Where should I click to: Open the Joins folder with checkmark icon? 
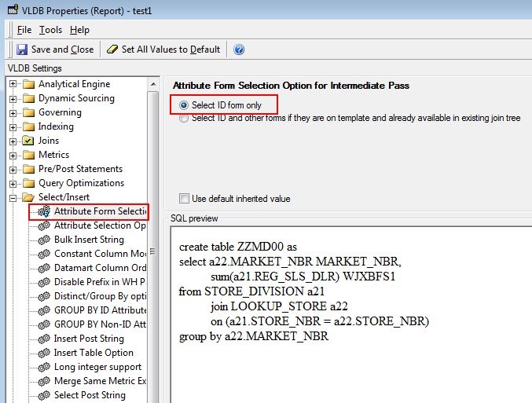coord(28,141)
